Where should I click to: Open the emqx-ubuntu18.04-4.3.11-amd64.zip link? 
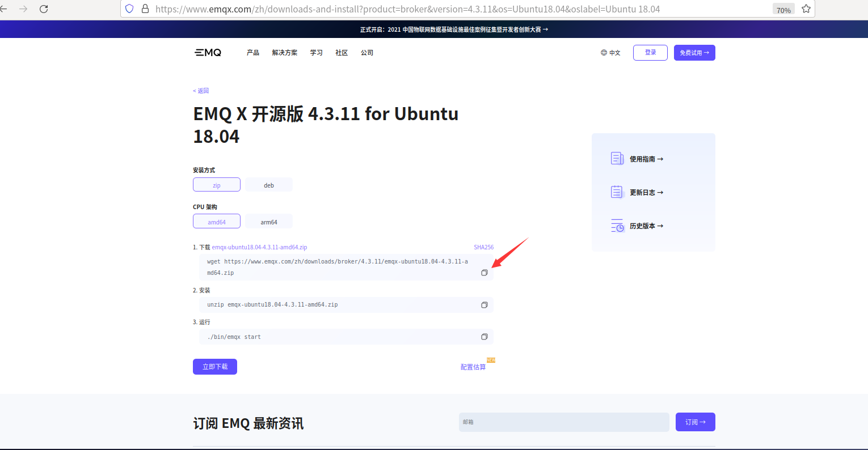tap(260, 248)
